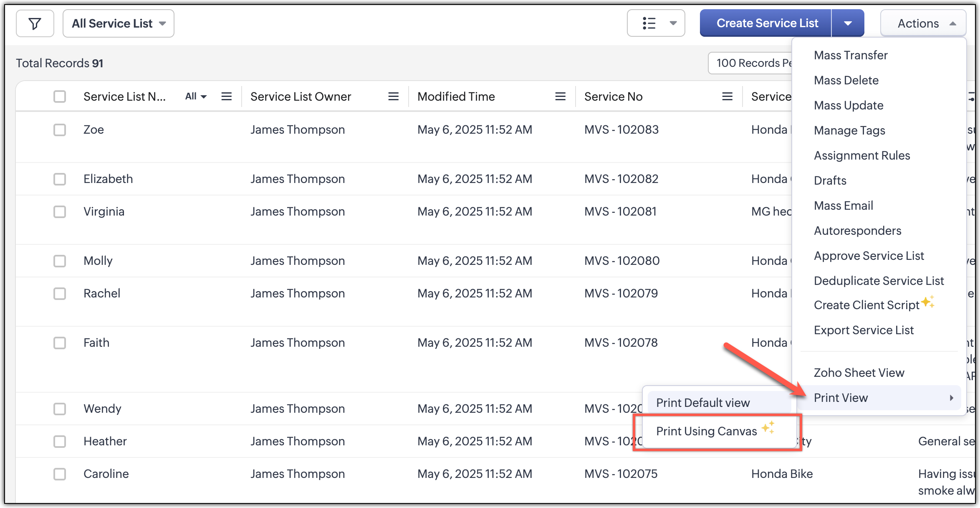Viewport: 980px width, 508px height.
Task: Open Service List Name column menu icon
Action: pos(226,97)
